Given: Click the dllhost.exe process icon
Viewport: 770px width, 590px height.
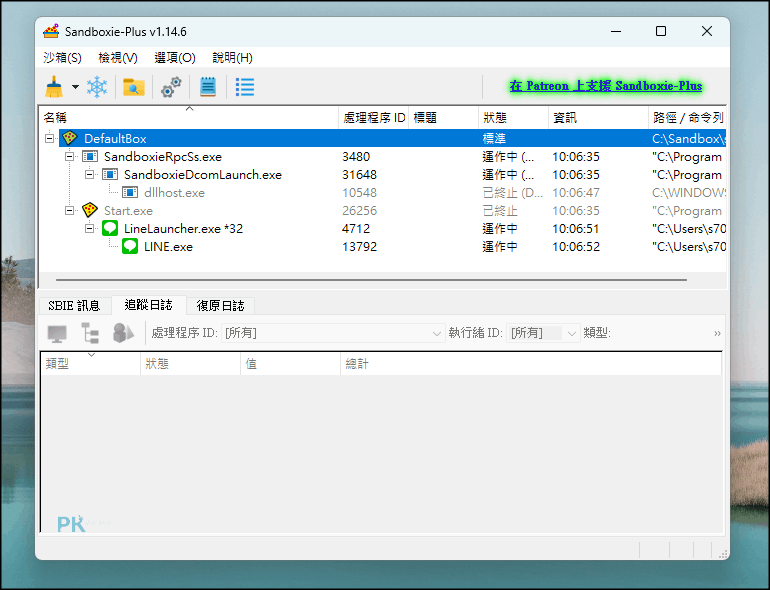Looking at the screenshot, I should [130, 193].
